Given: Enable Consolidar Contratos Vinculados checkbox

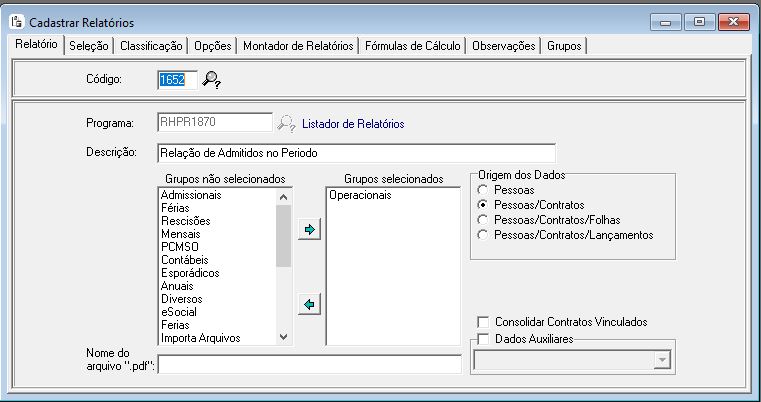Looking at the screenshot, I should [485, 322].
